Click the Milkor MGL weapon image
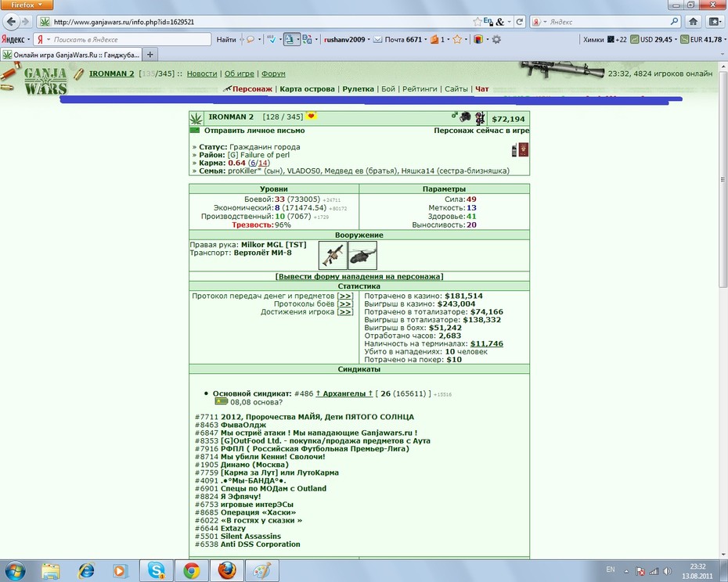 point(333,255)
